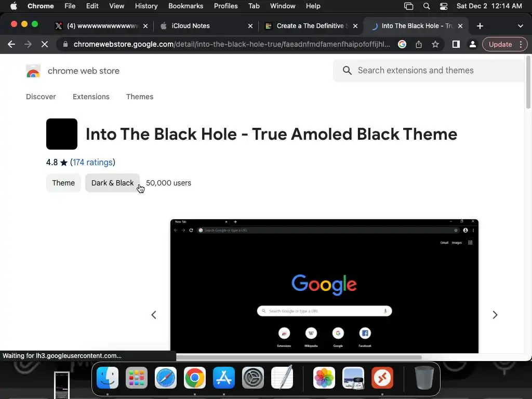Open a new tab with the plus button
This screenshot has width=532, height=399.
(x=480, y=26)
